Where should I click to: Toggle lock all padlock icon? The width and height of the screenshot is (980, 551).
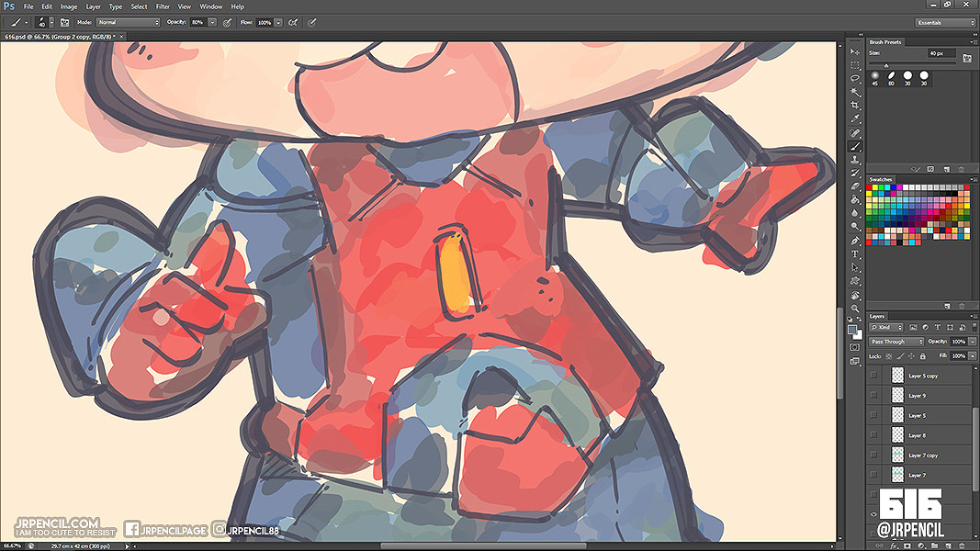(x=922, y=356)
